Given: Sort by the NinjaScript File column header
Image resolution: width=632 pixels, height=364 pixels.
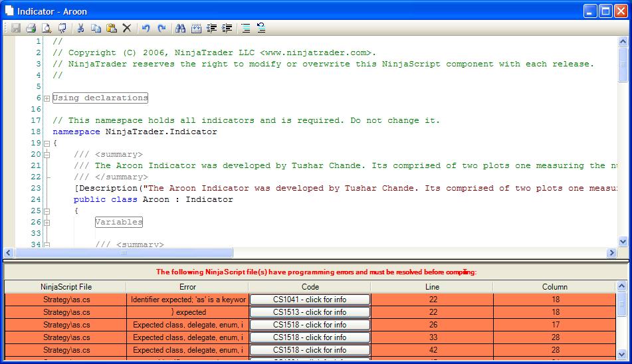Looking at the screenshot, I should pos(66,287).
